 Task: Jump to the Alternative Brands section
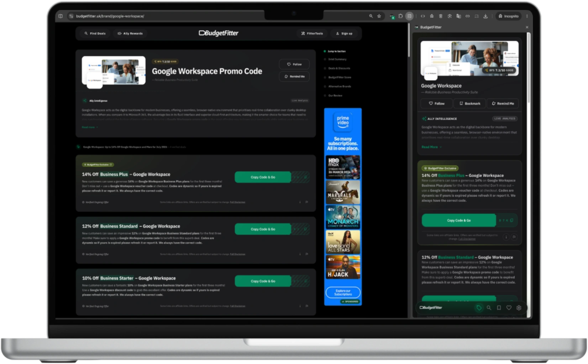340,86
